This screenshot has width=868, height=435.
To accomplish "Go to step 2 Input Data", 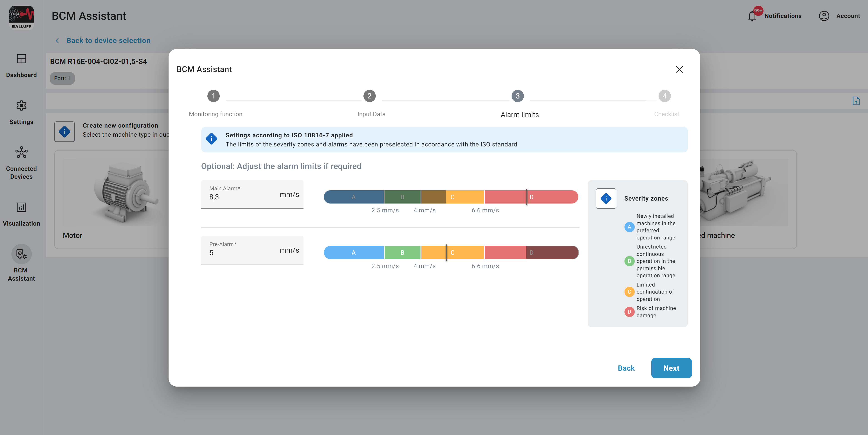I will 369,96.
